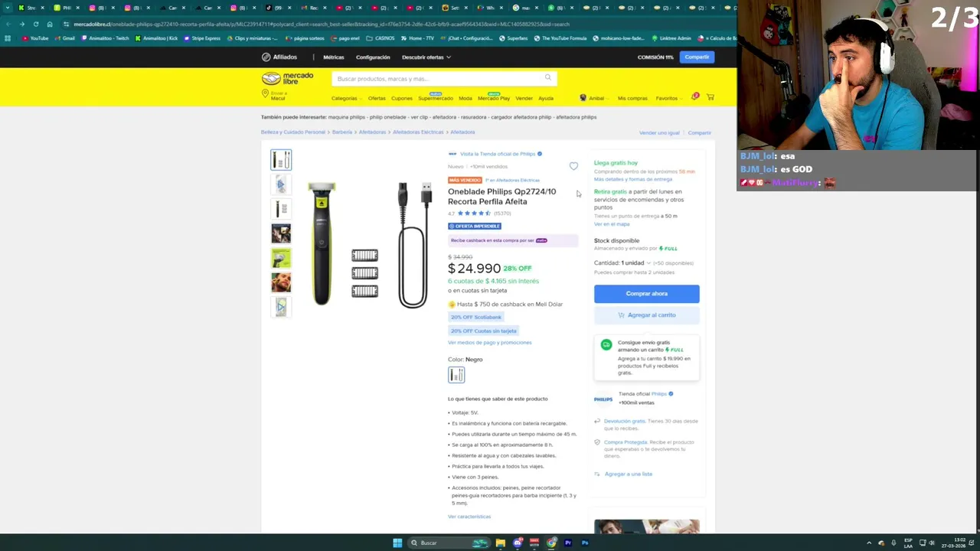Viewport: 980px width, 551px height.
Task: Open the shopping cart icon
Action: 710,97
